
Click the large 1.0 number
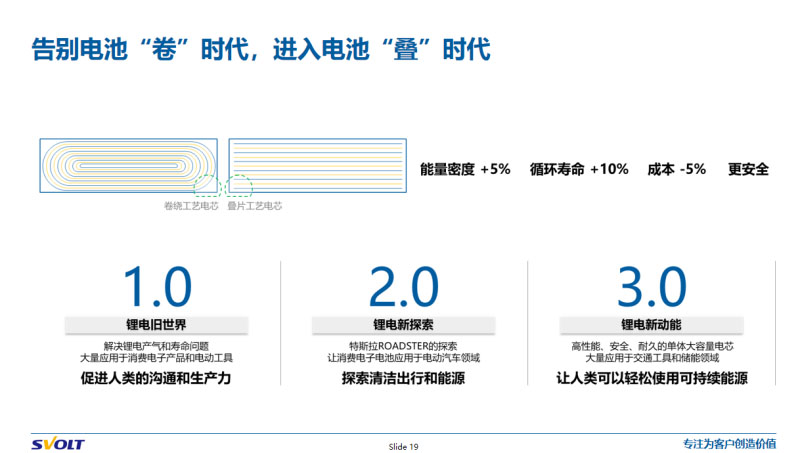[x=156, y=287]
